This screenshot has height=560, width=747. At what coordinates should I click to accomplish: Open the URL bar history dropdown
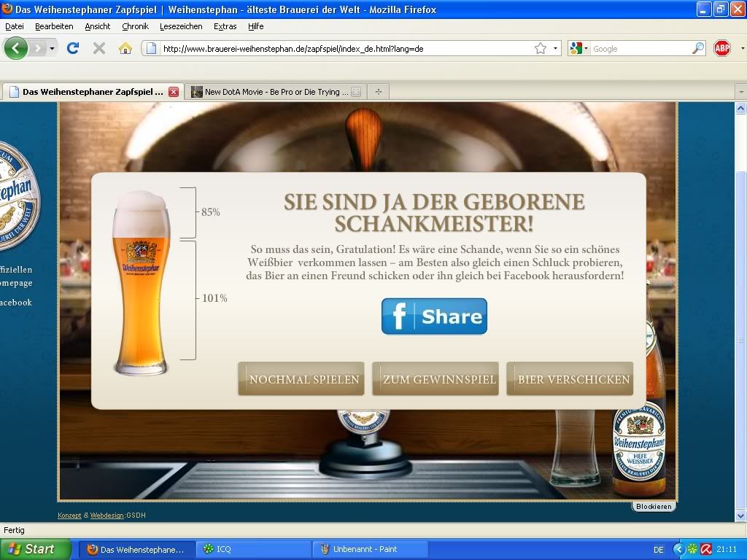coord(555,48)
